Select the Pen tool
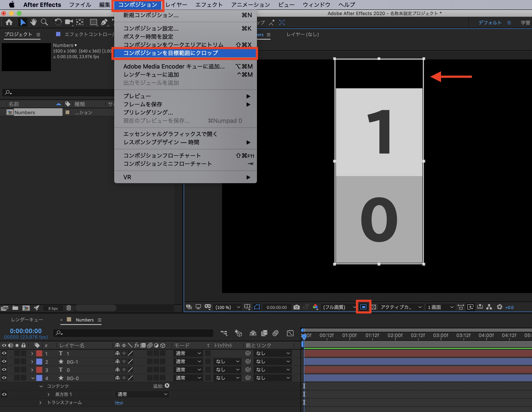 [x=104, y=22]
